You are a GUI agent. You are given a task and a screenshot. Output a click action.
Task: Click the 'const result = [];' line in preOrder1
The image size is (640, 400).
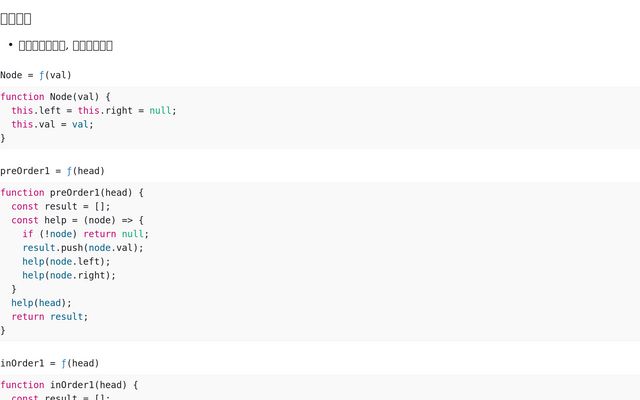61,206
